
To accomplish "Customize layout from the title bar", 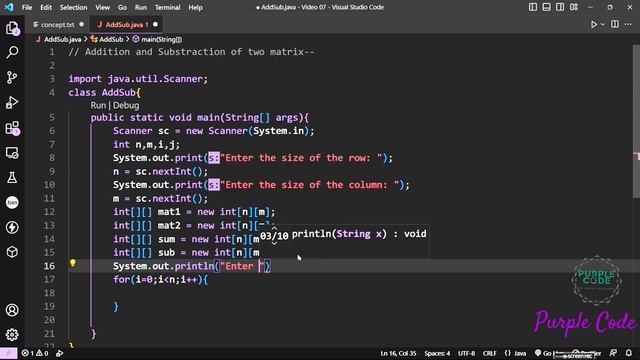I will click(574, 7).
